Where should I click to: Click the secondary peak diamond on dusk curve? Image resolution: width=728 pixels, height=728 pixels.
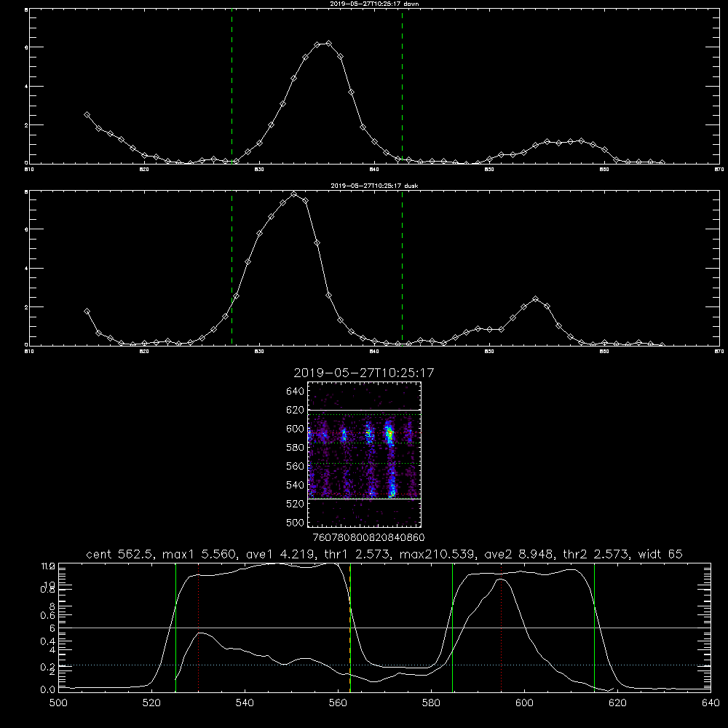pyautogui.click(x=535, y=299)
